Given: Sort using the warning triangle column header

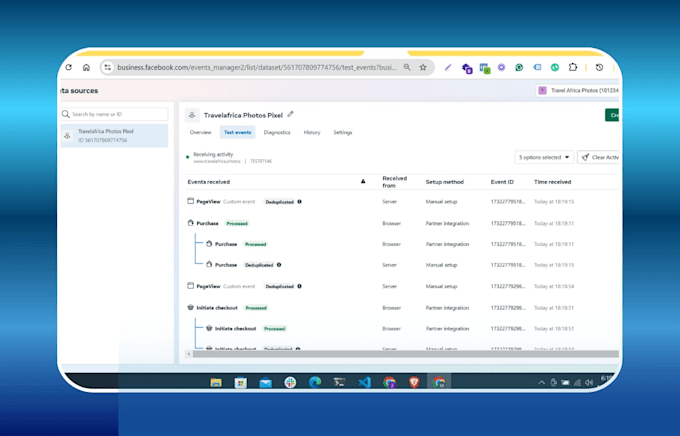Looking at the screenshot, I should point(363,181).
